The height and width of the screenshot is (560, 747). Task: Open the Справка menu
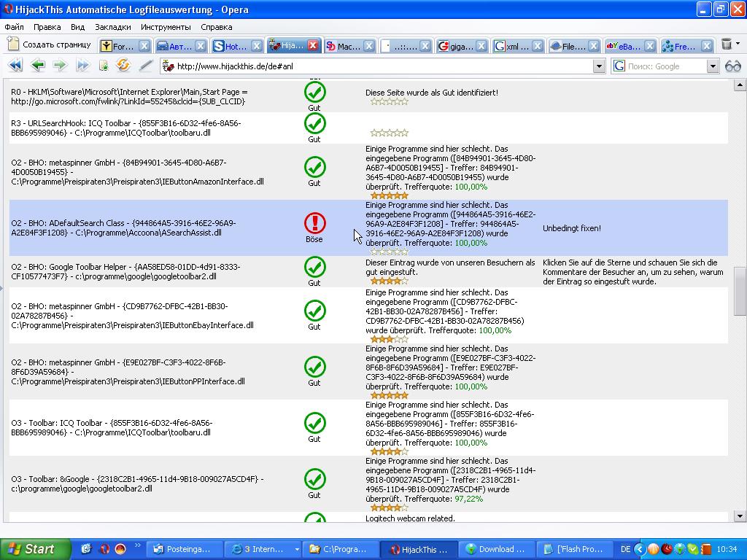coord(216,27)
